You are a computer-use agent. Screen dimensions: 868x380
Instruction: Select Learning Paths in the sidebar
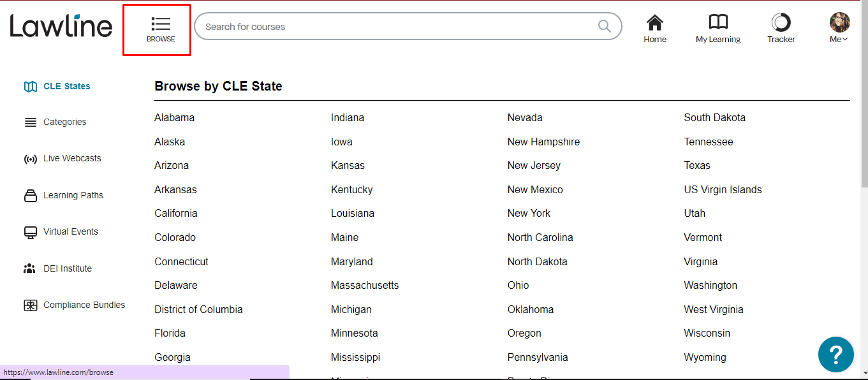[x=73, y=195]
